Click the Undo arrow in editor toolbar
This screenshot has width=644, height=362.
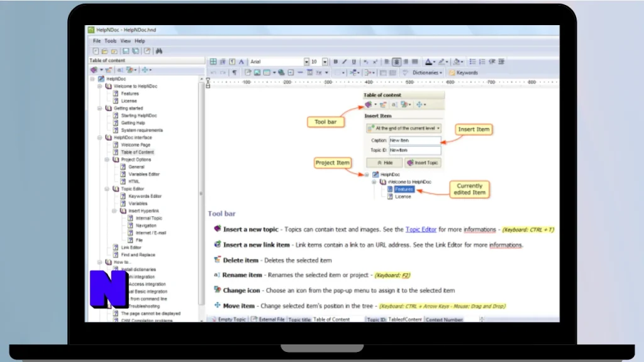pos(213,73)
